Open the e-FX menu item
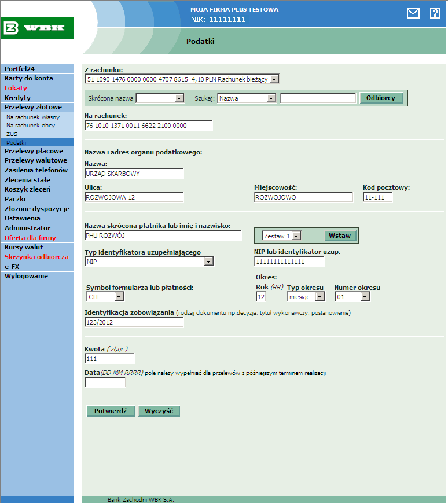448x504 pixels. pyautogui.click(x=37, y=267)
